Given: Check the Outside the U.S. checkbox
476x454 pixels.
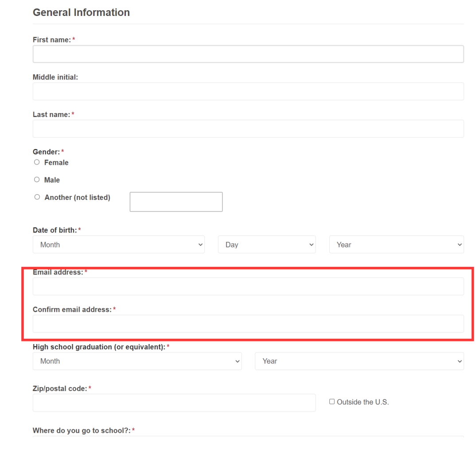Looking at the screenshot, I should 332,402.
